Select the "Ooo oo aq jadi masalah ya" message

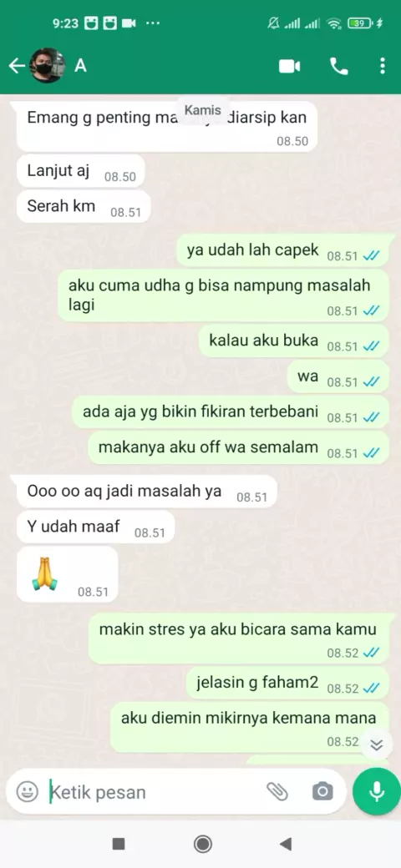pyautogui.click(x=147, y=491)
